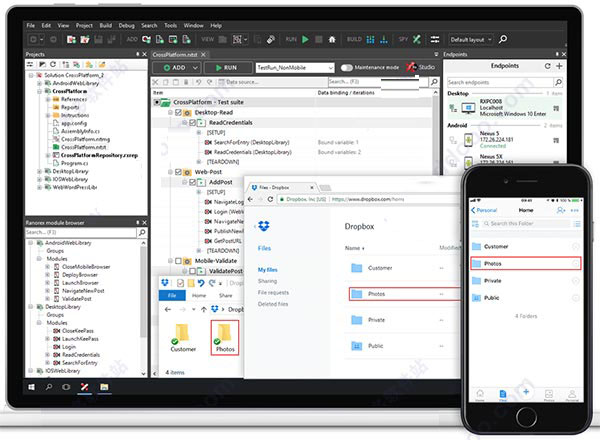
Task: Toggle the Maintenance mode switch
Action: [x=347, y=67]
